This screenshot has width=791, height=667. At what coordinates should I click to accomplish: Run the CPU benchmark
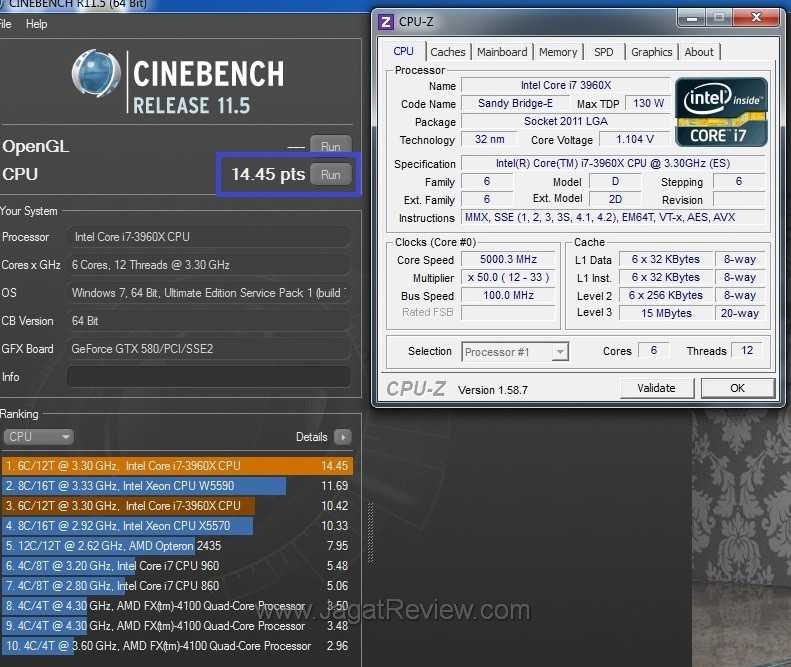(x=330, y=174)
